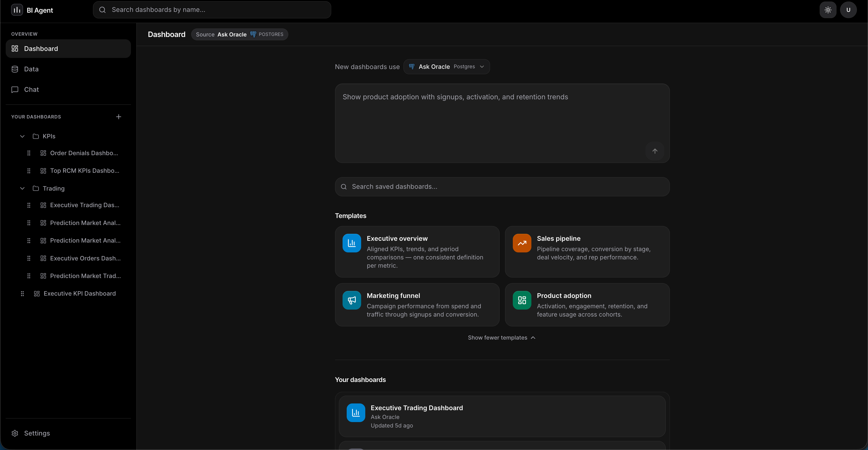The image size is (868, 450).
Task: Open the user avatar U menu
Action: click(x=848, y=10)
